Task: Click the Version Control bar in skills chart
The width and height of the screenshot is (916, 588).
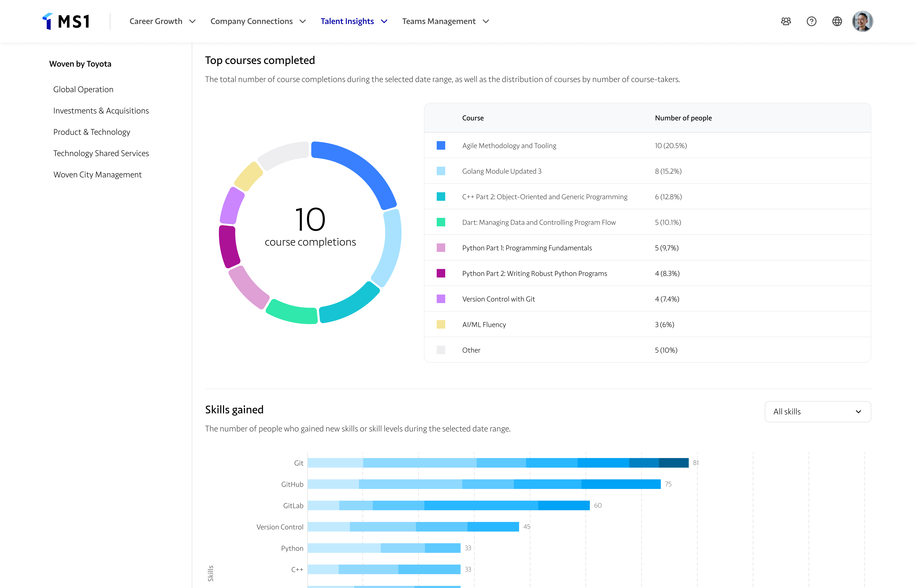Action: coord(413,527)
